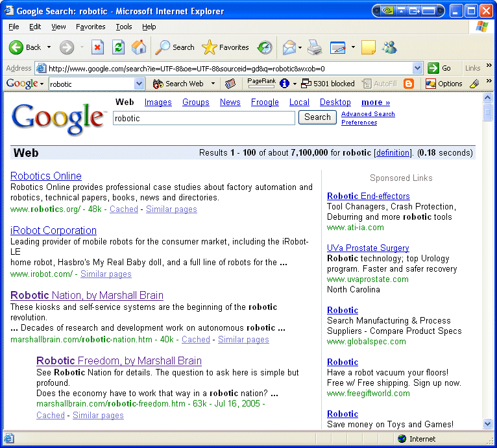
Task: Open the Google logo menu dropdown arrow
Action: 42,84
